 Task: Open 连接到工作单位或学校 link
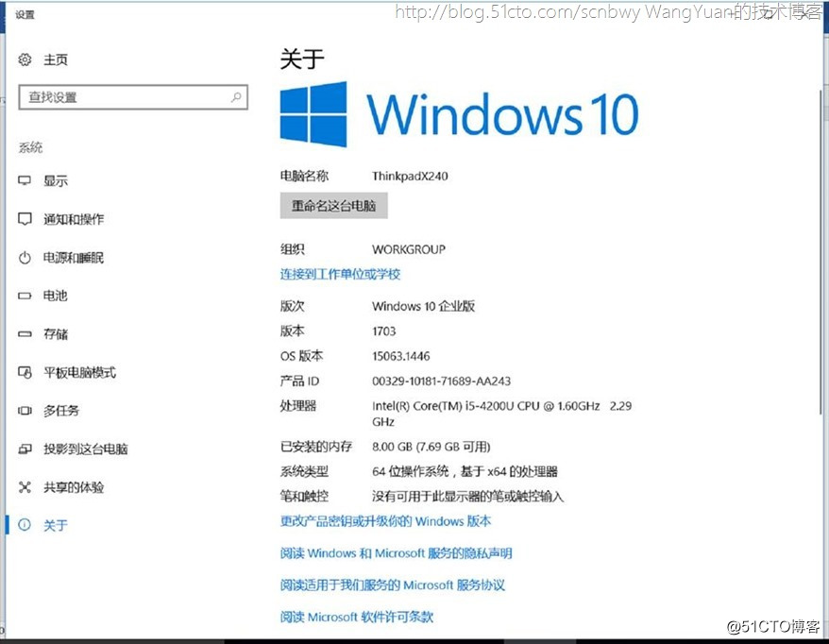340,274
